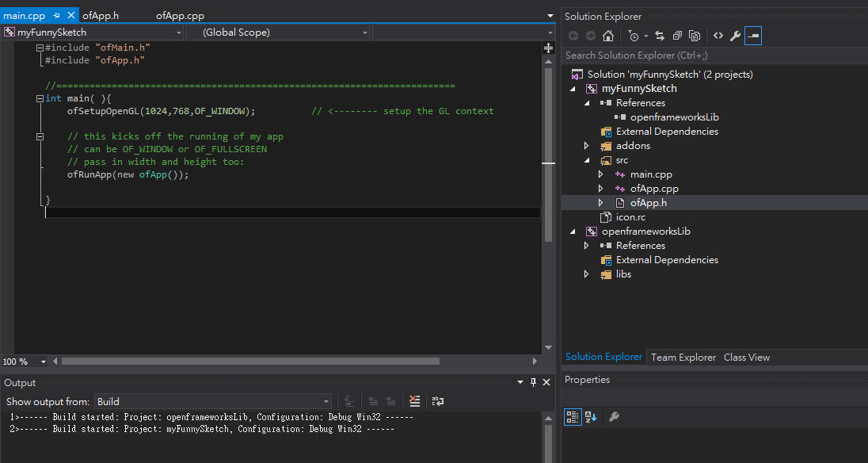This screenshot has height=463, width=868.
Task: Click the Categorized icon in Properties panel
Action: (x=573, y=417)
